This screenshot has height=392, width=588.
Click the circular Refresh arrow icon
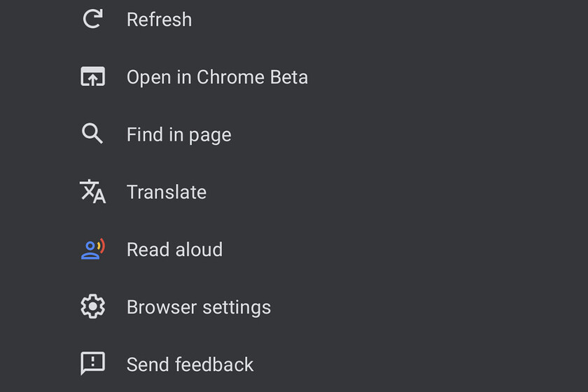pos(92,19)
